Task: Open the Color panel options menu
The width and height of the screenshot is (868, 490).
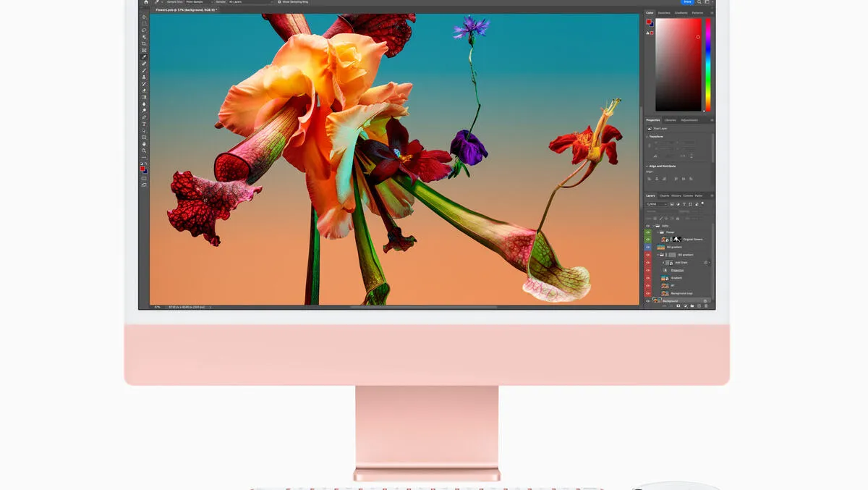Action: point(712,12)
